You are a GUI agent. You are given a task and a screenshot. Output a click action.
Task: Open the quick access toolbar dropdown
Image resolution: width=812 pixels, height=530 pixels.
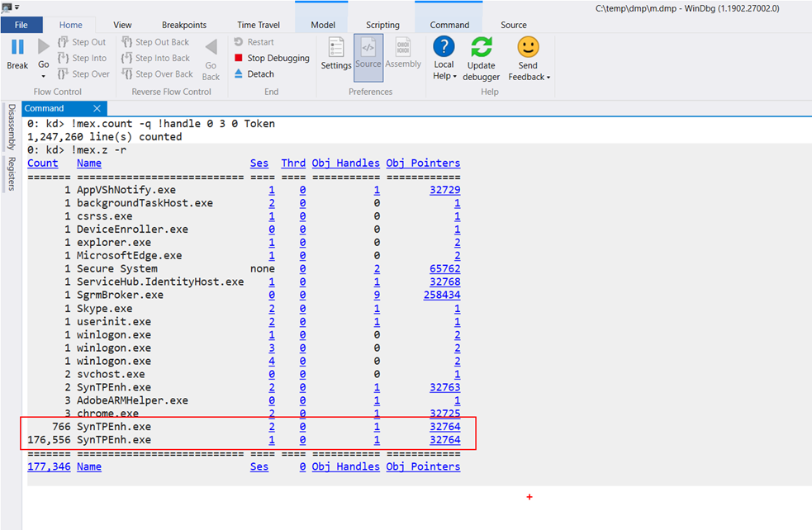pos(17,7)
